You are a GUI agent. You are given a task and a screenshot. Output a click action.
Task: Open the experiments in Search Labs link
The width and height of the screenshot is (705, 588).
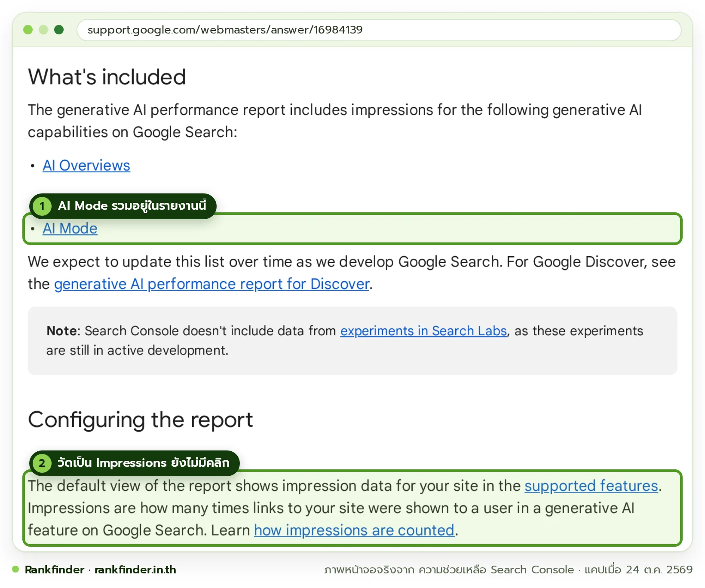(423, 331)
